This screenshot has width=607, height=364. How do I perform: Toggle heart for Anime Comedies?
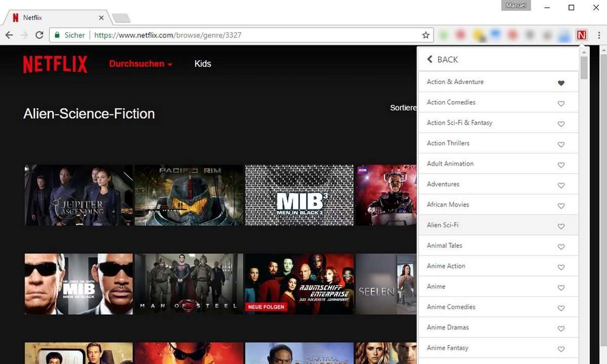pos(561,308)
